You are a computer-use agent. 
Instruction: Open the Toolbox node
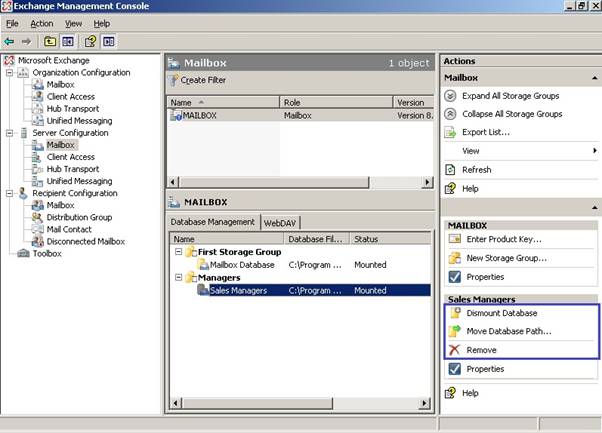click(47, 253)
